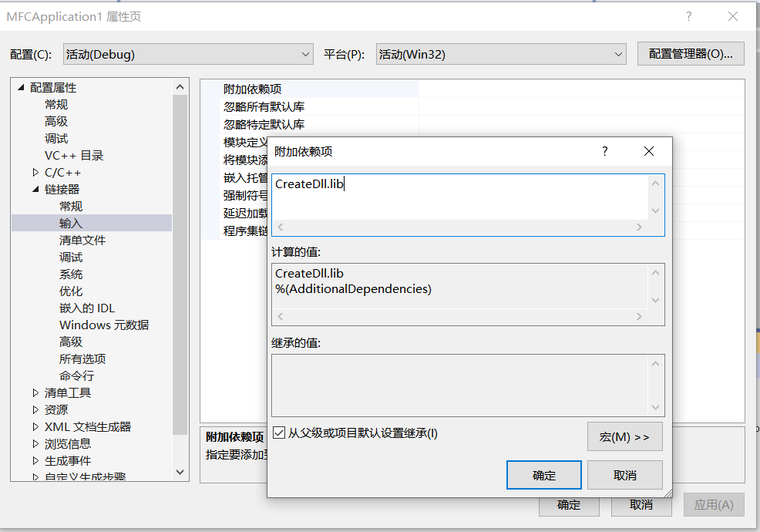Screen dimensions: 760x532
Task: Click 确定 in 附加依赖项 dialog
Action: (x=544, y=475)
